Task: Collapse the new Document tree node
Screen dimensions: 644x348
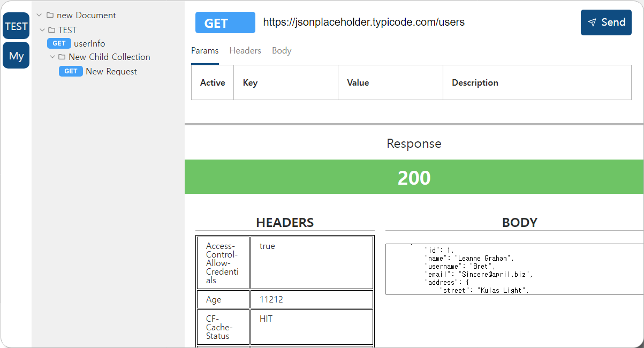Action: (x=39, y=15)
